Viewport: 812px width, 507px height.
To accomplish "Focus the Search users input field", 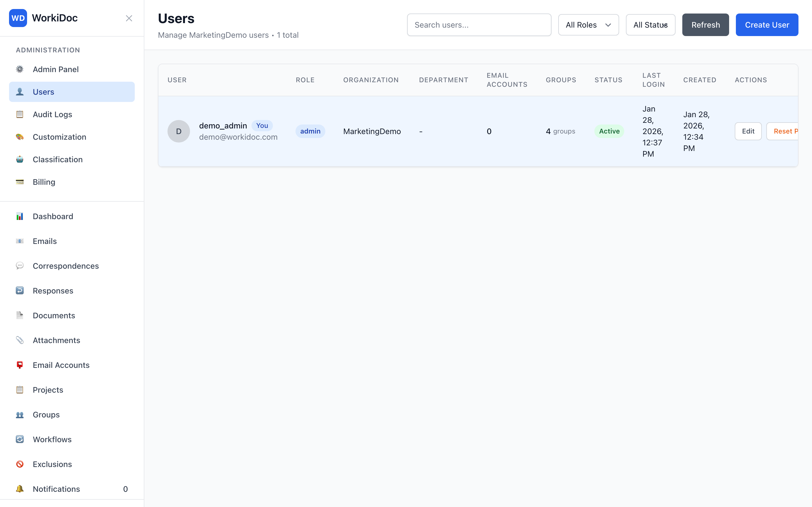I will [x=479, y=25].
